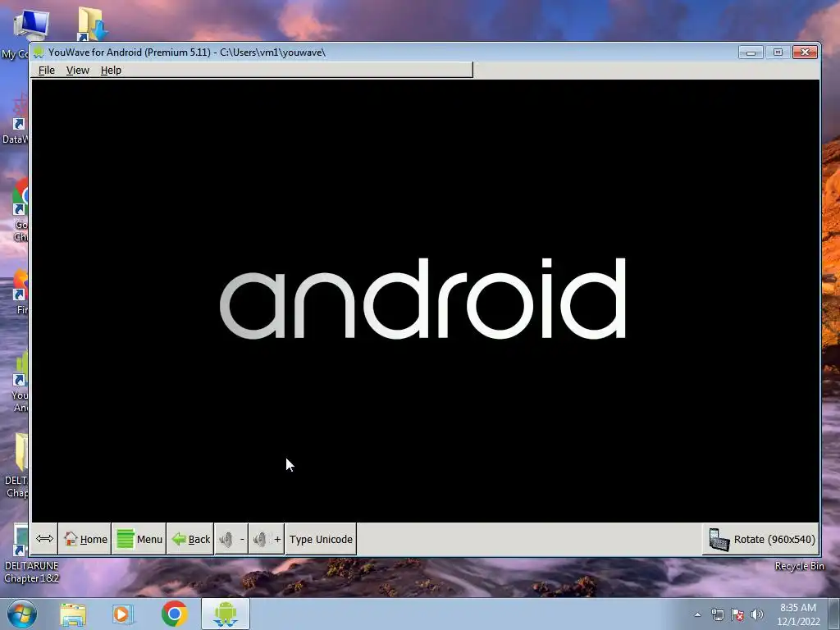This screenshot has width=840, height=630.
Task: Raise the emulator volume with the speaker plus button
Action: pos(267,539)
